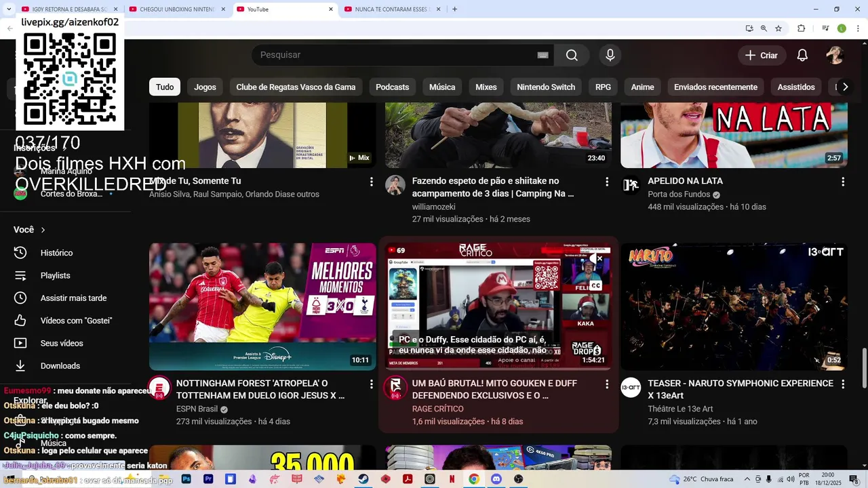Open options menu for APELIDO NA LATA video
The height and width of the screenshot is (488, 868).
coord(843,182)
